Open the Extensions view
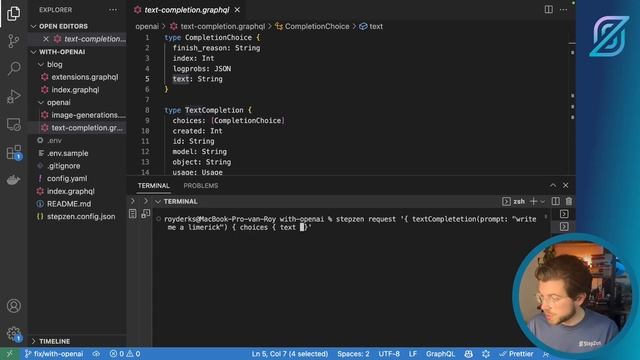640x360 pixels. [x=13, y=152]
